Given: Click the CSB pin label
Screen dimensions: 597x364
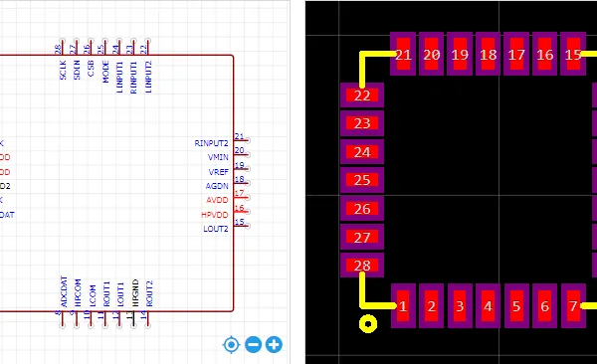Looking at the screenshot, I should click(91, 69).
